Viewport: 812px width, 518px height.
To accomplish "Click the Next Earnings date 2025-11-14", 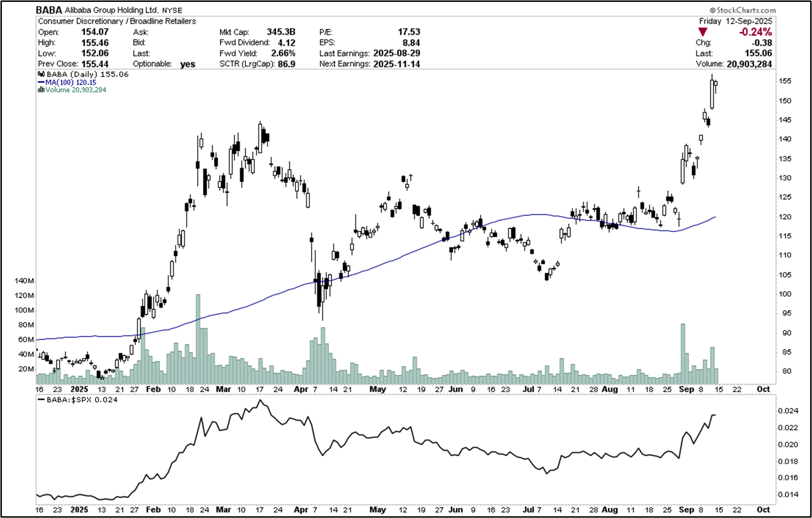I will 397,64.
